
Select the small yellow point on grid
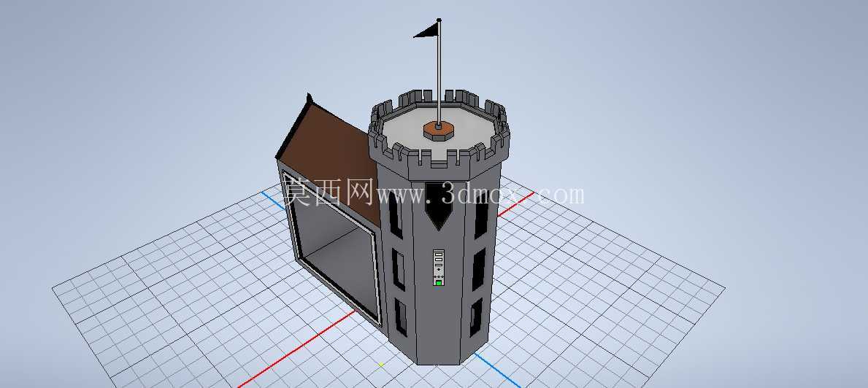[381, 365]
